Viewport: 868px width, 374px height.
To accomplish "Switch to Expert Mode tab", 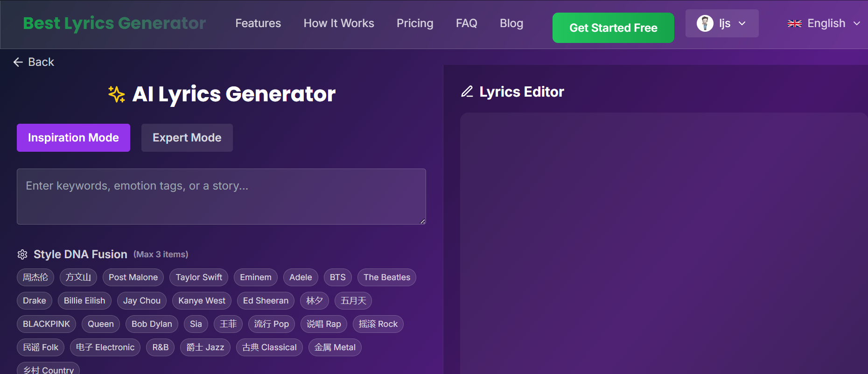I will (x=187, y=138).
